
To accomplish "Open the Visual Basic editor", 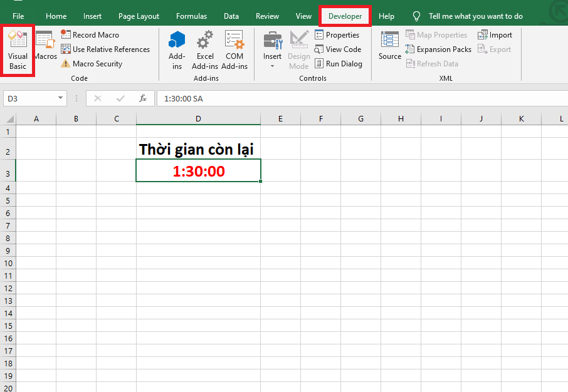I will [18, 50].
